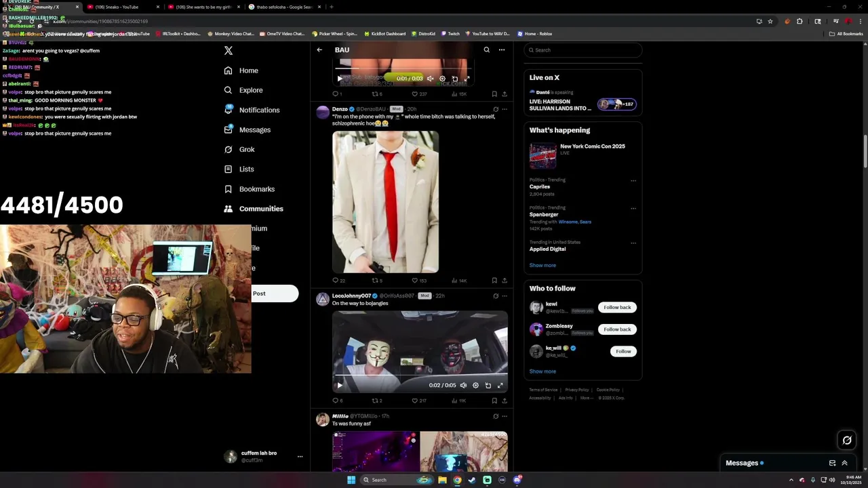Click the X search input field
Screen dimensions: 868x488
coord(583,50)
